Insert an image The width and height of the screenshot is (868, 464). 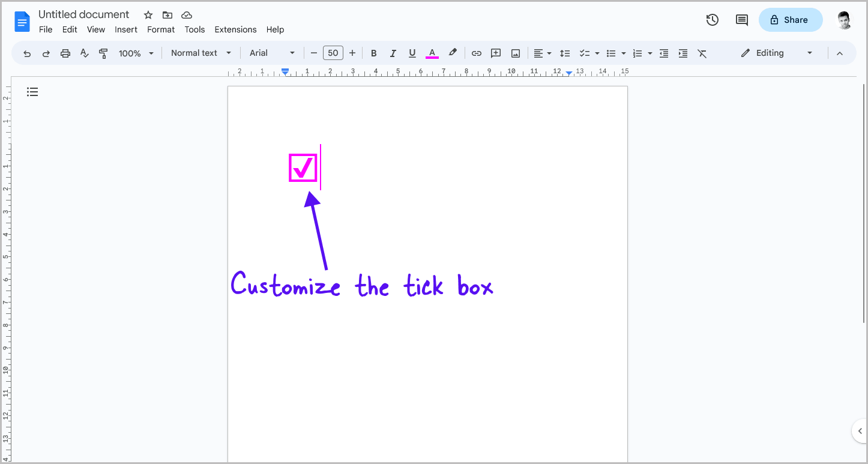(x=515, y=53)
